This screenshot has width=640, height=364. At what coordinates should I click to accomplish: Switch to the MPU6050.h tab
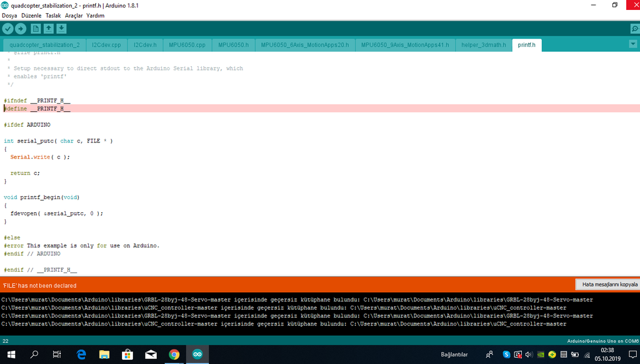[234, 45]
